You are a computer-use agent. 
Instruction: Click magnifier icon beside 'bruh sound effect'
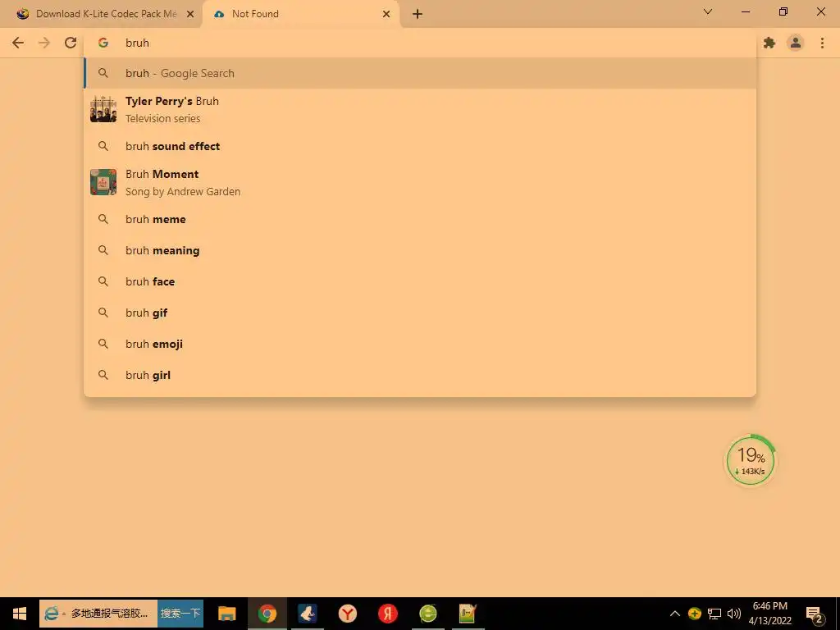pyautogui.click(x=103, y=146)
